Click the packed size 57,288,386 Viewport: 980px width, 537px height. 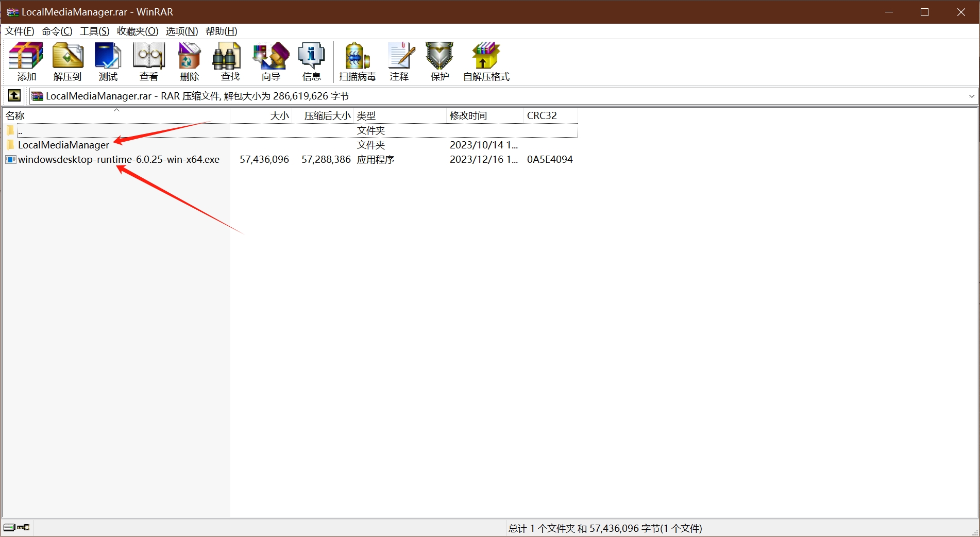click(x=326, y=160)
